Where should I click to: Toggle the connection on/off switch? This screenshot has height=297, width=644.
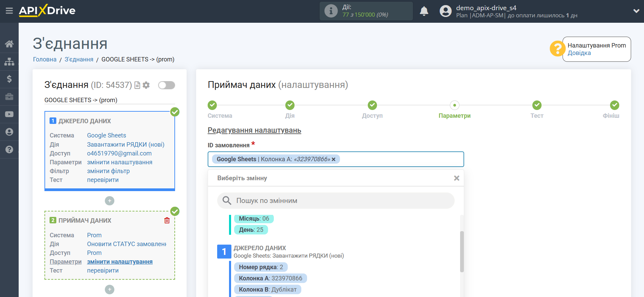[167, 85]
